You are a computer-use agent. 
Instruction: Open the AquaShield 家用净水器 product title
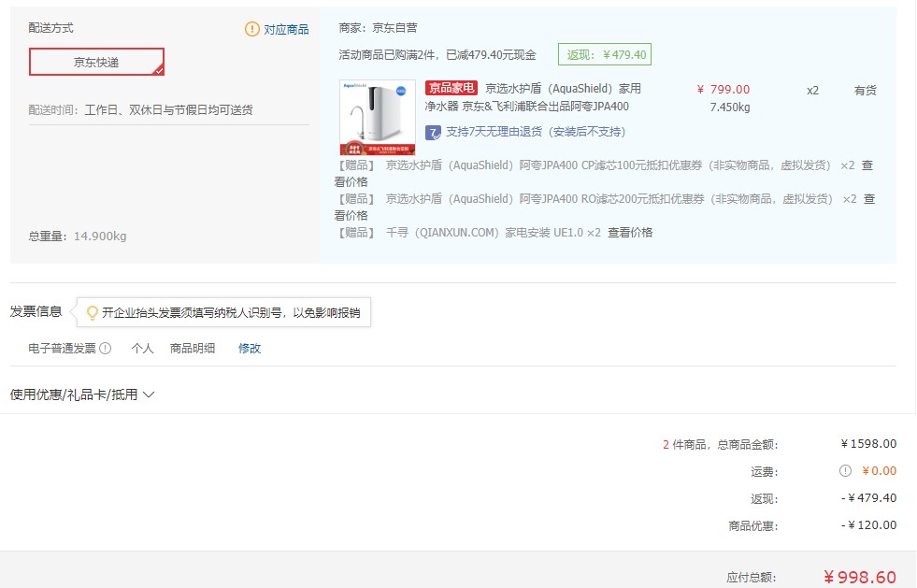pos(534,97)
